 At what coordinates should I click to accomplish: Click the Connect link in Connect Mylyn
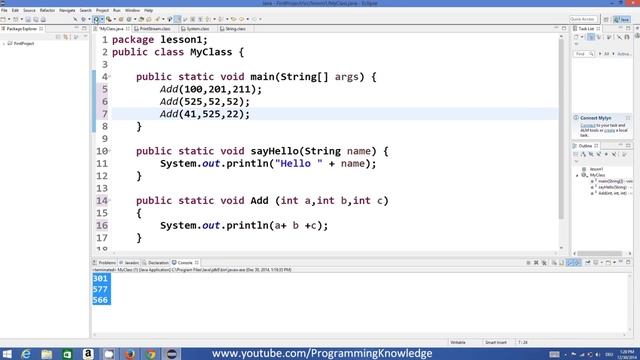point(588,126)
